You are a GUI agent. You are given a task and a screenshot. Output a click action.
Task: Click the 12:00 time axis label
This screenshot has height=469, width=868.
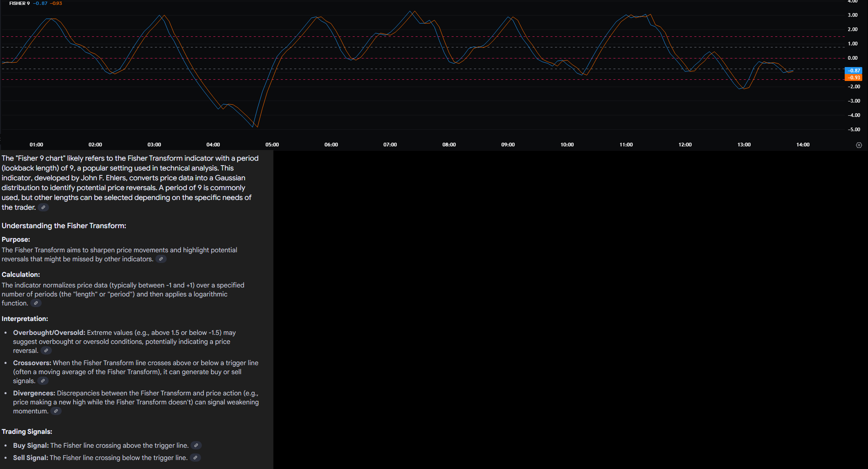point(685,145)
